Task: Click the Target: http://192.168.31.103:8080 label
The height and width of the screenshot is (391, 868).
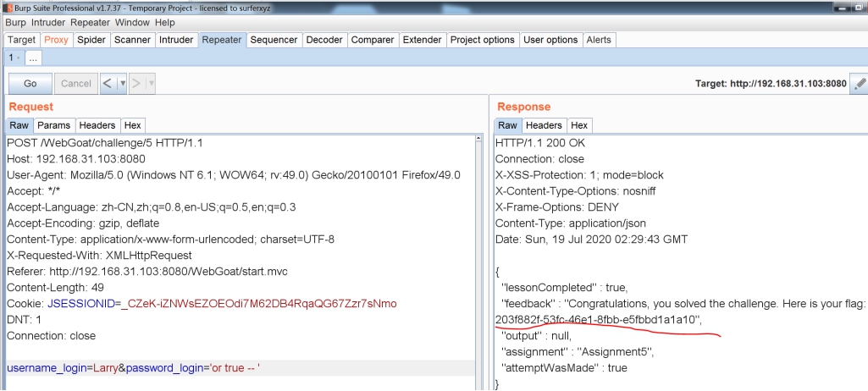Action: (x=771, y=84)
